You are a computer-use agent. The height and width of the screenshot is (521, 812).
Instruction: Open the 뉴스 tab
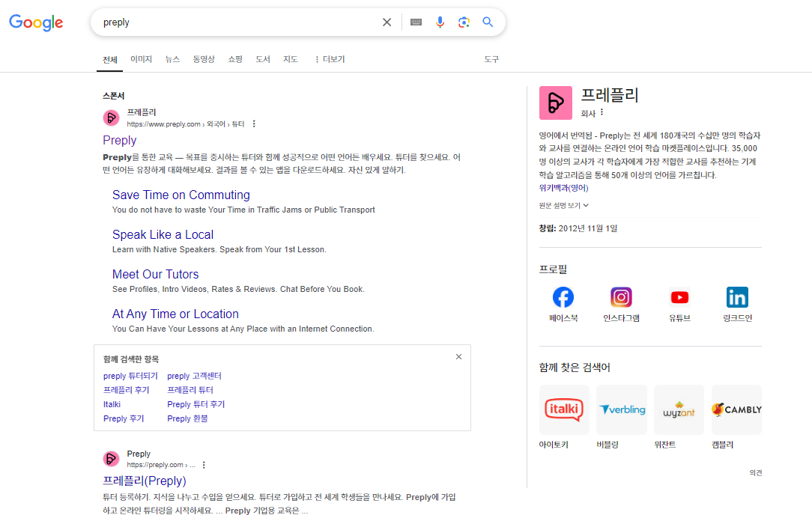(172, 59)
